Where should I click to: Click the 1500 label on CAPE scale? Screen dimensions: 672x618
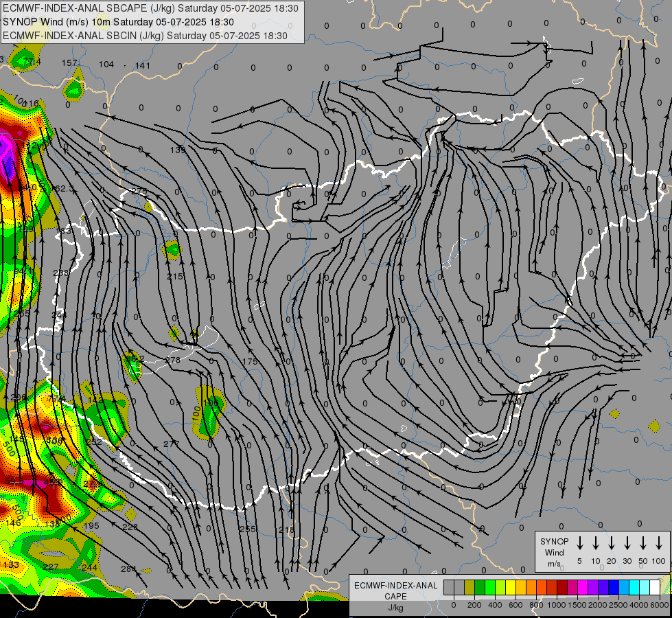577,605
